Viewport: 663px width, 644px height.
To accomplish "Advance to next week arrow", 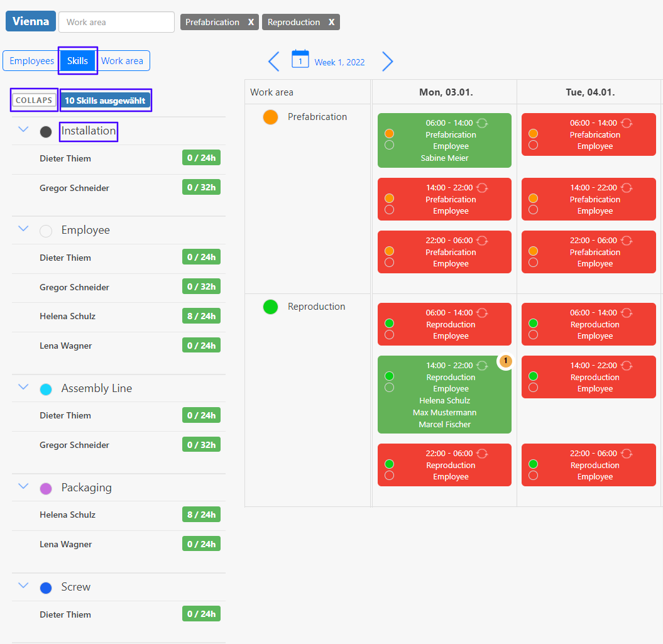I will 387,62.
